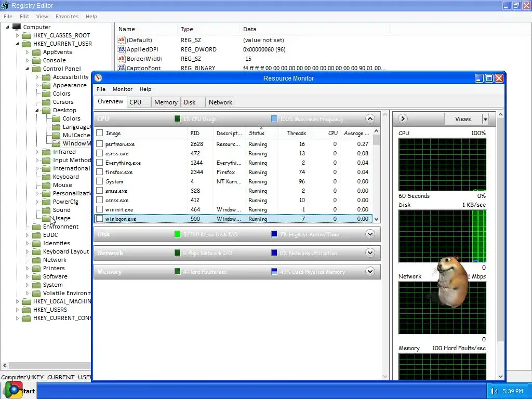The height and width of the screenshot is (399, 532).
Task: Collapse the Desktop tree node
Action: 37,110
